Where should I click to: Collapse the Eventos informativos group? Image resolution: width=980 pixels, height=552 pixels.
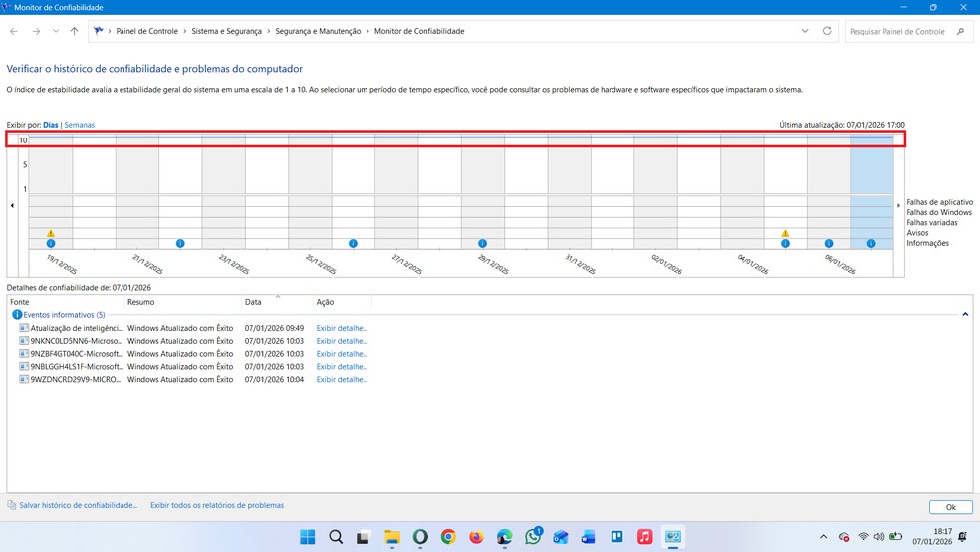[965, 315]
